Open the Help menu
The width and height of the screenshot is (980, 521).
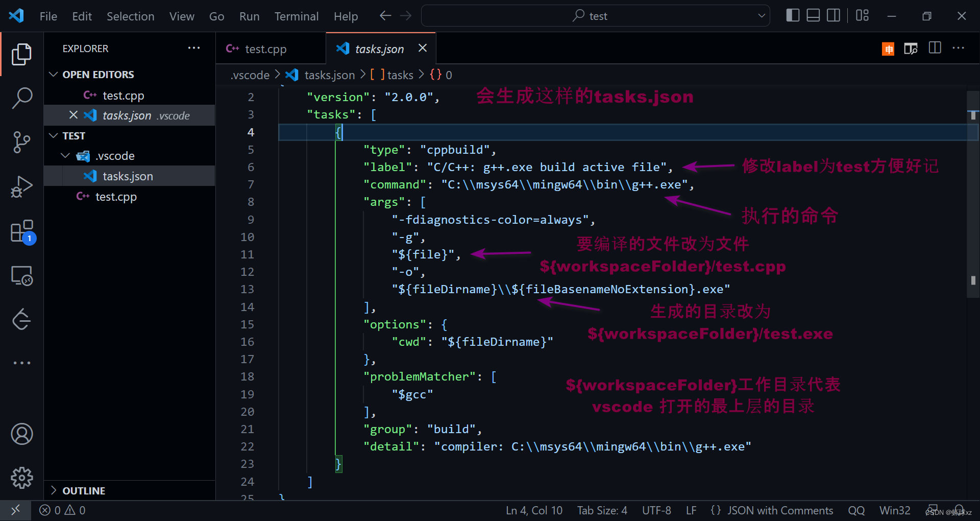tap(346, 16)
